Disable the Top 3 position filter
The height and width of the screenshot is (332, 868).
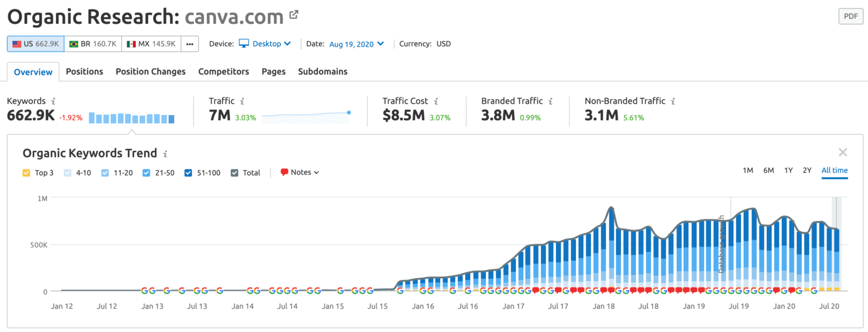coord(25,173)
